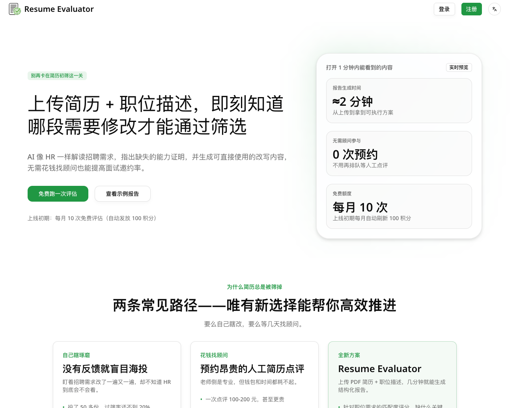Select the 报告生成时间 ≈2 分钟 card
Screen dimensions: 532x408
tap(399, 101)
